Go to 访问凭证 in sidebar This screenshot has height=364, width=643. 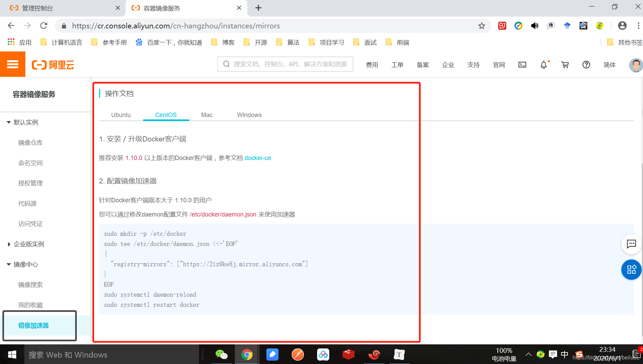point(30,224)
